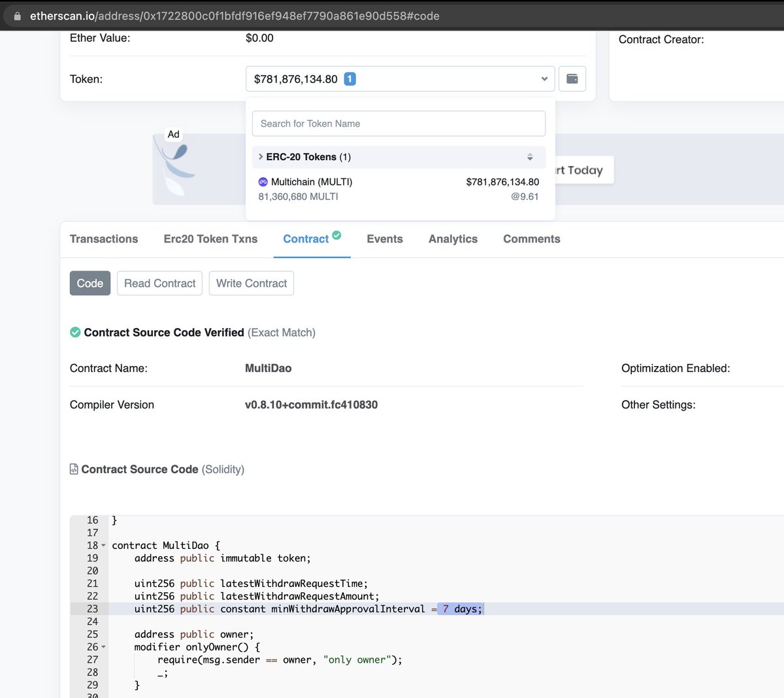Screen dimensions: 784x698
Task: Click the require msg.sender only owner line
Action: [x=280, y=660]
